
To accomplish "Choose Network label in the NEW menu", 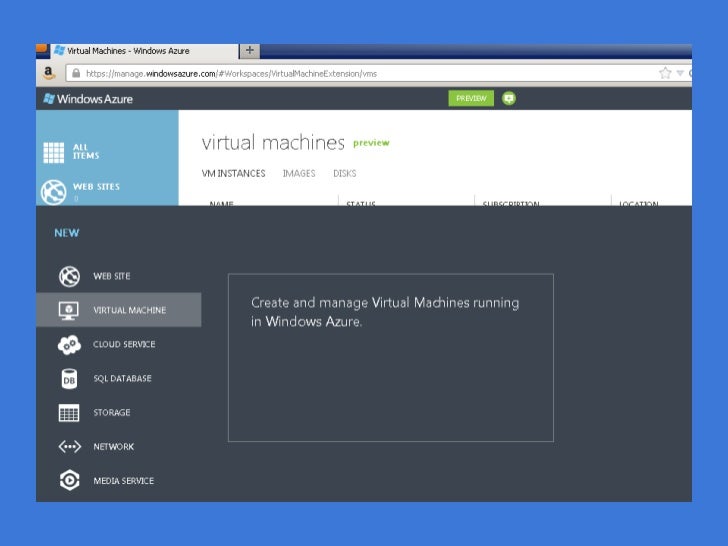I will point(114,447).
